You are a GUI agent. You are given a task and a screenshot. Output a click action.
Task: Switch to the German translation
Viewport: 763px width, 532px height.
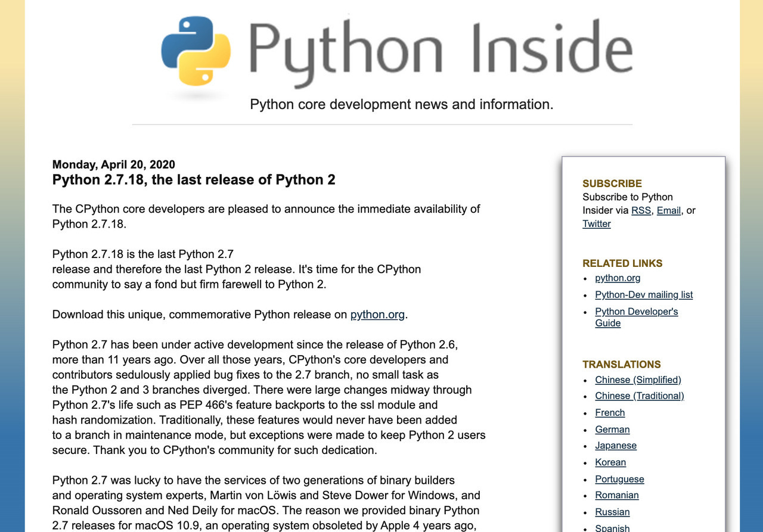612,430
